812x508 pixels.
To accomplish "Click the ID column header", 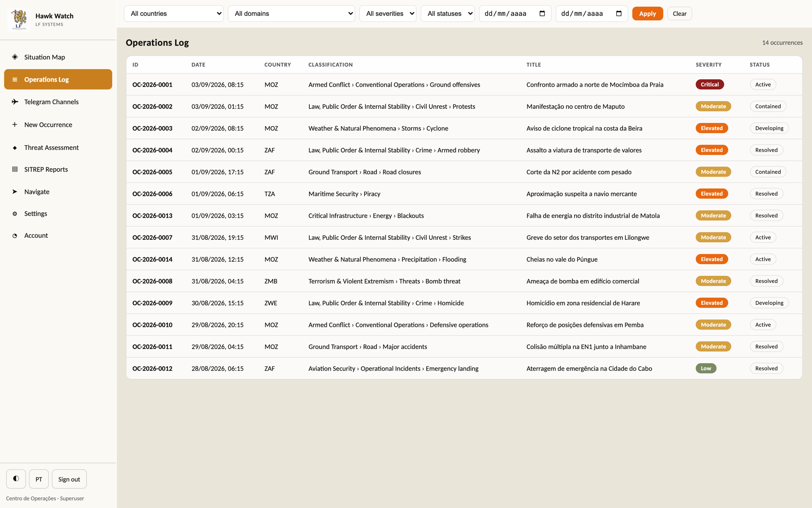I will click(135, 65).
